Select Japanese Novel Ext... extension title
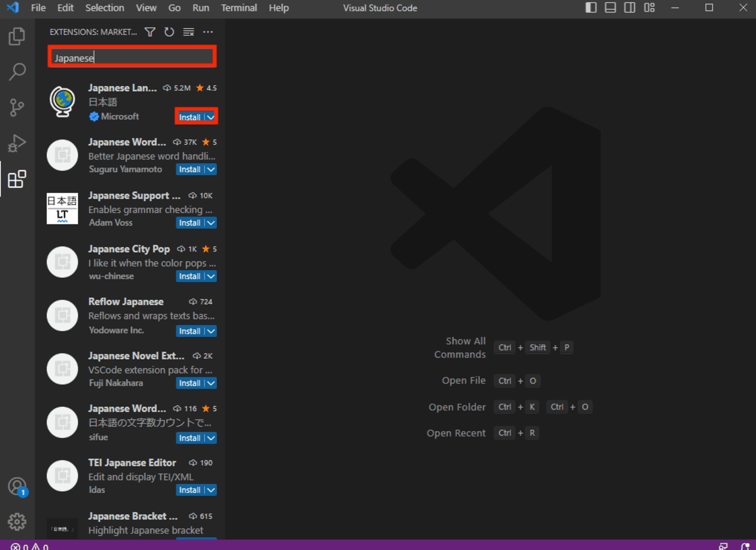The height and width of the screenshot is (550, 756). (x=136, y=356)
